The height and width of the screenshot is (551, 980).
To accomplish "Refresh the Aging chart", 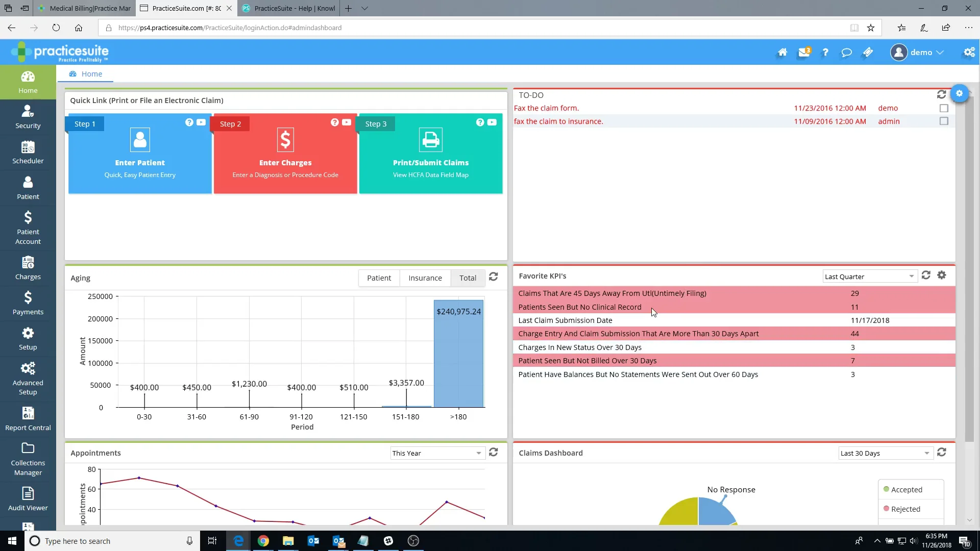I will (x=493, y=277).
